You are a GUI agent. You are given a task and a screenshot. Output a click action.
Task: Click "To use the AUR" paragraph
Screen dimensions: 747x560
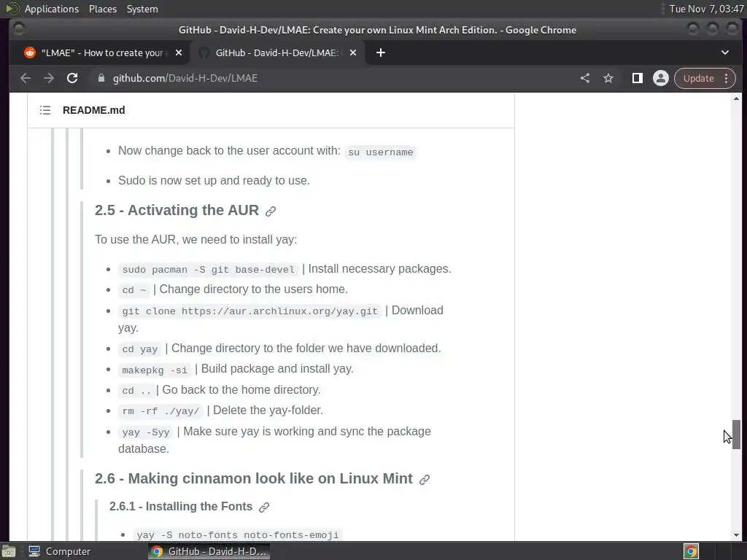point(196,239)
